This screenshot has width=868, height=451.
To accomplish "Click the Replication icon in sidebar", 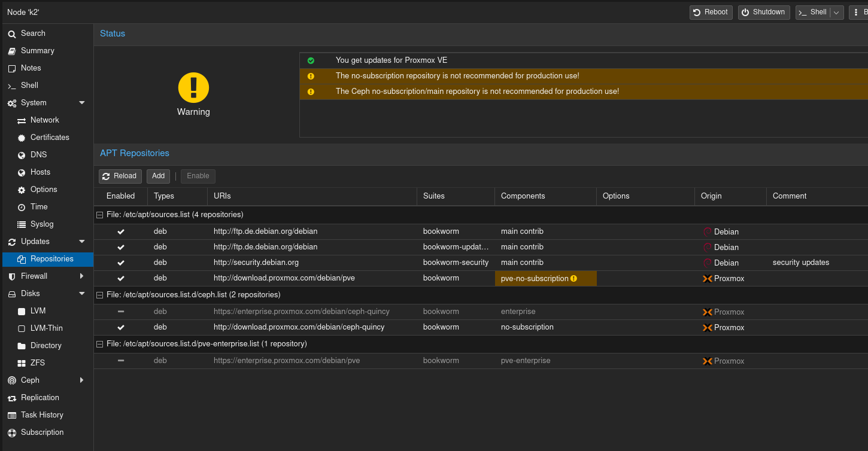I will point(12,398).
